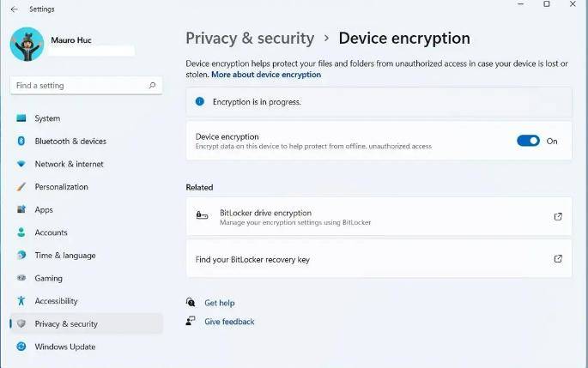
Task: Click the Accessibility figure icon
Action: click(x=21, y=301)
